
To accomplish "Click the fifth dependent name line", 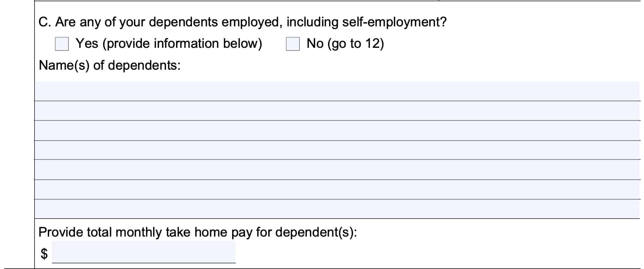I will pyautogui.click(x=337, y=170).
